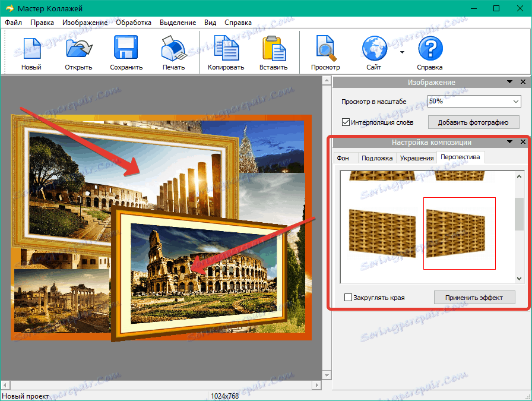Click the perspective list scroll down arrow
The image size is (532, 401).
point(519,279)
